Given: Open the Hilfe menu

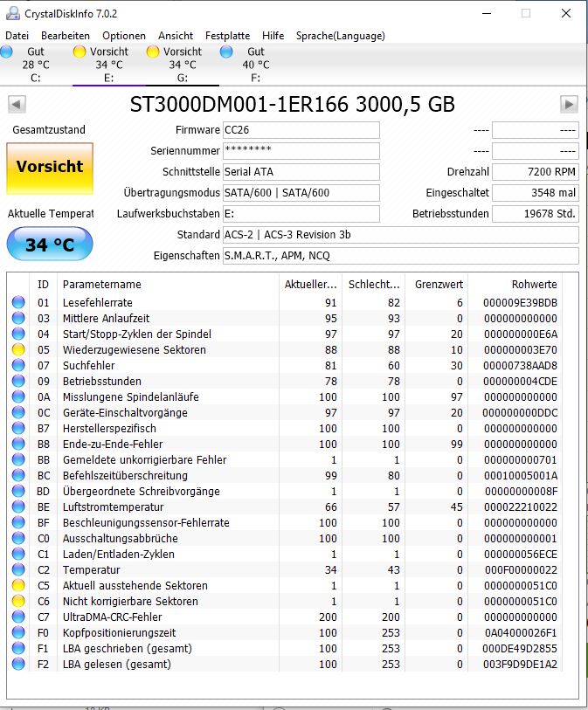Looking at the screenshot, I should coord(273,36).
